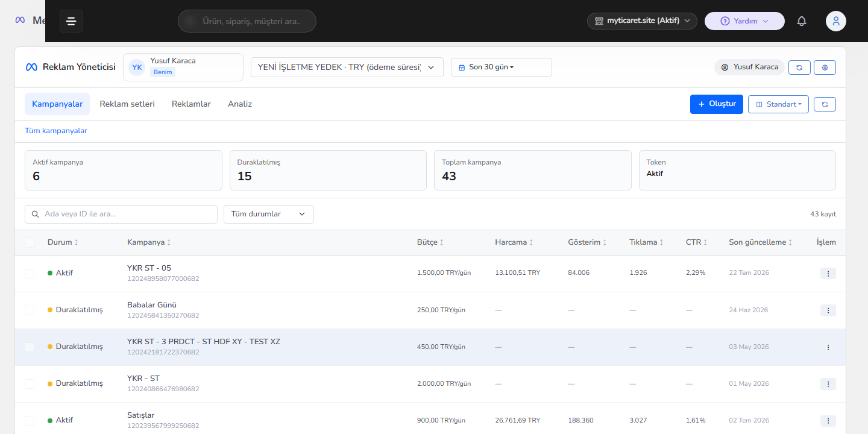
Task: Open the settings gear in Reklam Yöneticisi header
Action: tap(825, 68)
